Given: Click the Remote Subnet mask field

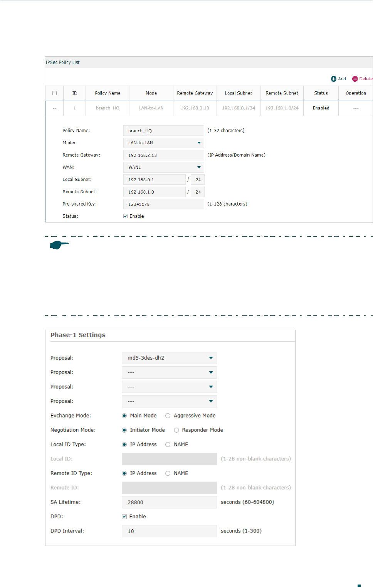Looking at the screenshot, I should click(x=198, y=192).
